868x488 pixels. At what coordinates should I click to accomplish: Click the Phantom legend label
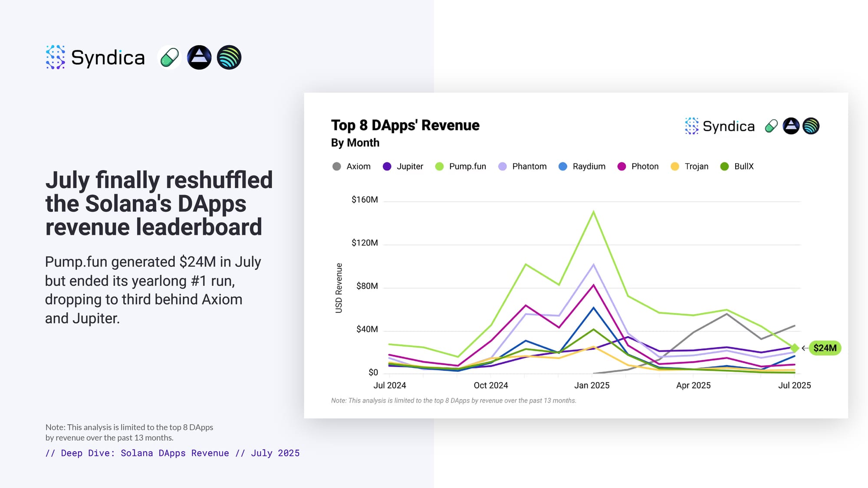[x=529, y=167]
